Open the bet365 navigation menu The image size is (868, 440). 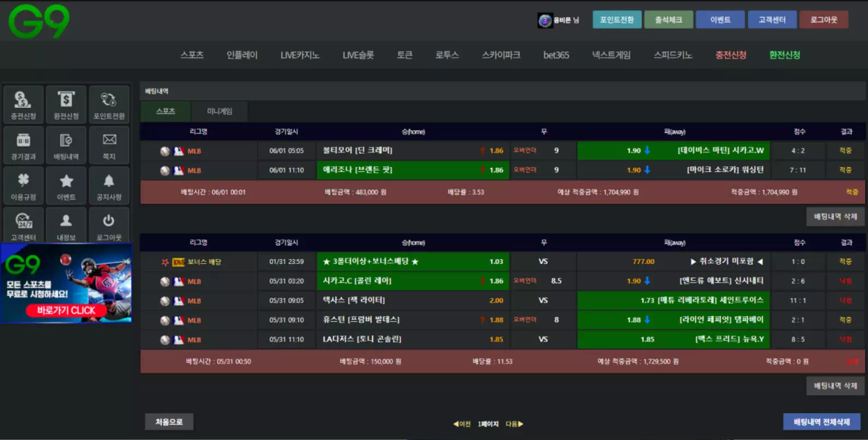pos(556,55)
